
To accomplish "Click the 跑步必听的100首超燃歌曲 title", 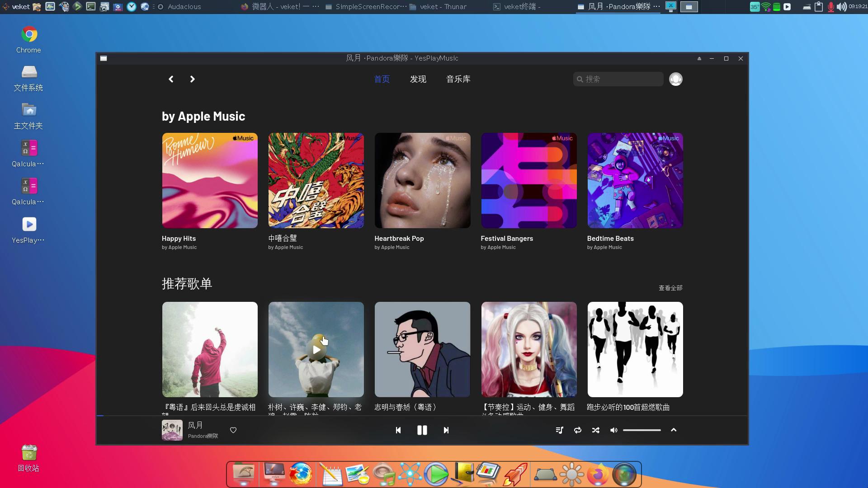I will (x=628, y=407).
